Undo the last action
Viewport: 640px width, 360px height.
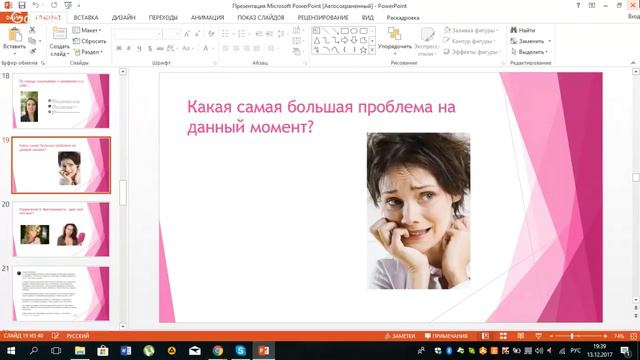click(x=36, y=5)
